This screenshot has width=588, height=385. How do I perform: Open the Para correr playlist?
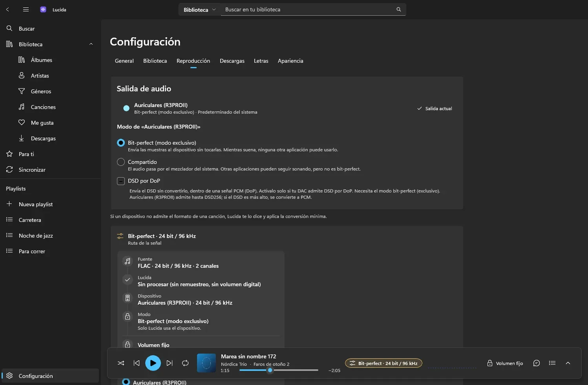pos(50,251)
